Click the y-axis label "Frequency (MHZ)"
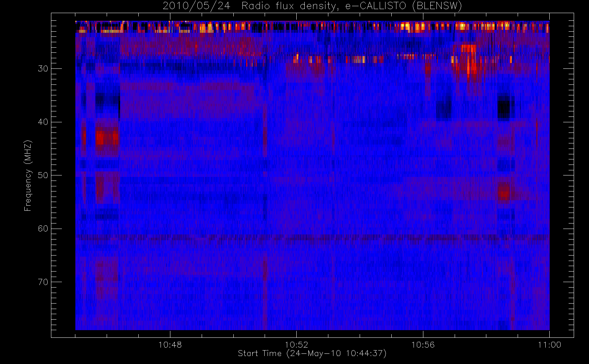Viewport: 589px width, 364px height. [28, 175]
